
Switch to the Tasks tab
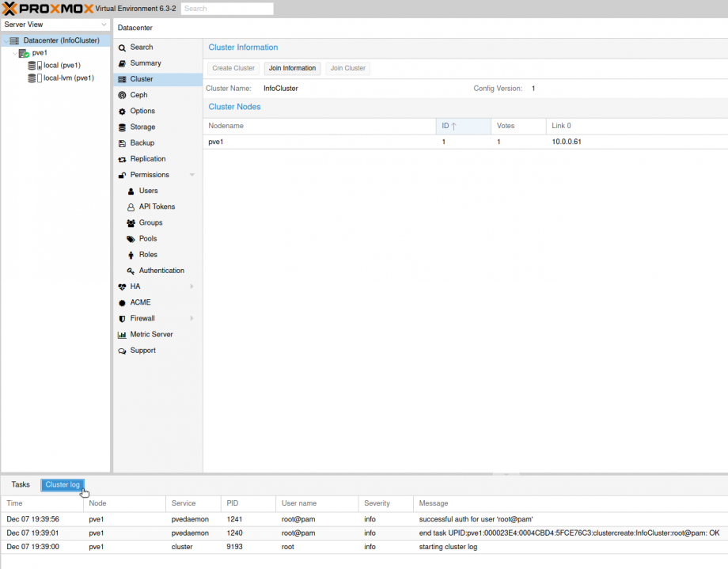coord(20,484)
